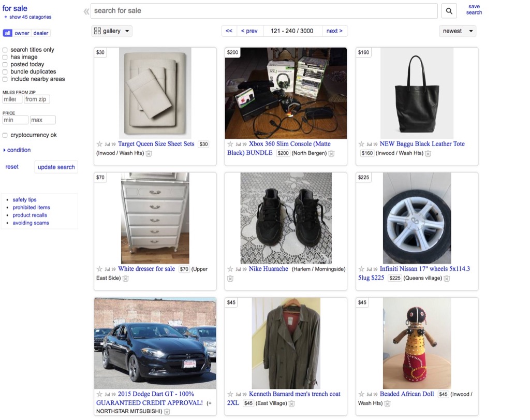Toggle the "cryptocurrency ok" checkbox
Image resolution: width=530 pixels, height=420 pixels.
tap(5, 135)
